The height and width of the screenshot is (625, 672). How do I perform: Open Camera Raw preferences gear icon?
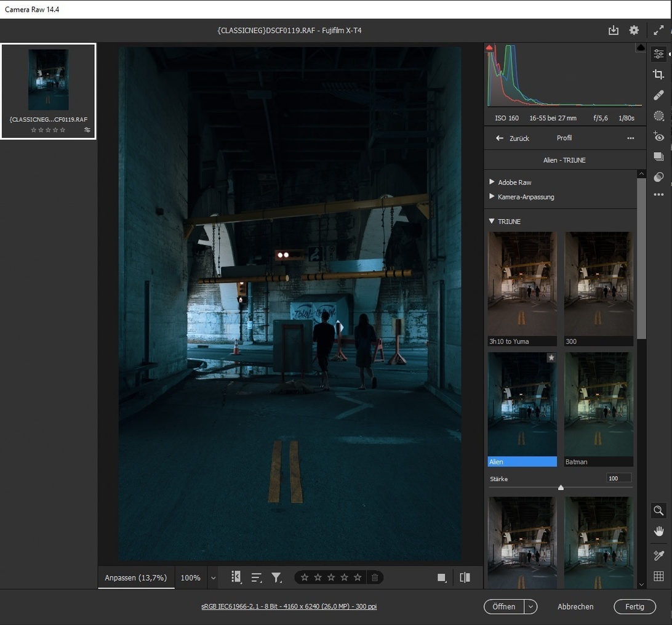pos(634,30)
